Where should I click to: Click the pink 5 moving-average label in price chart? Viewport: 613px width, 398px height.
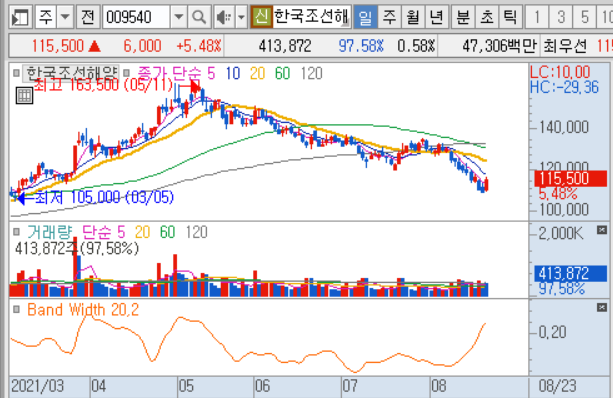211,73
